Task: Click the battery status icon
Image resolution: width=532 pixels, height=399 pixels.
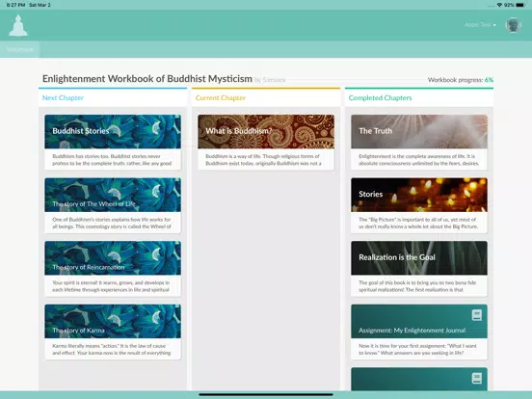Action: tap(520, 5)
